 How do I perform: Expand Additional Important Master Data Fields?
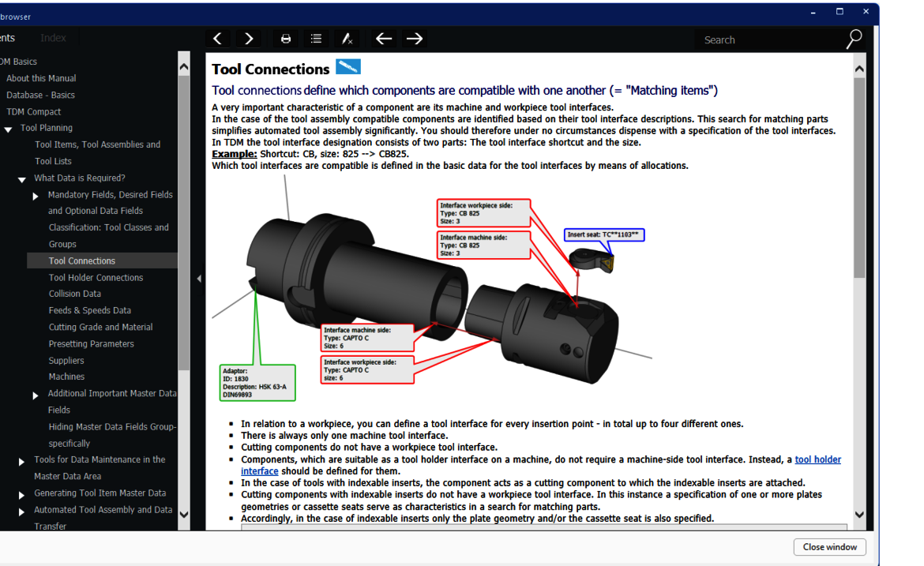tap(36, 395)
